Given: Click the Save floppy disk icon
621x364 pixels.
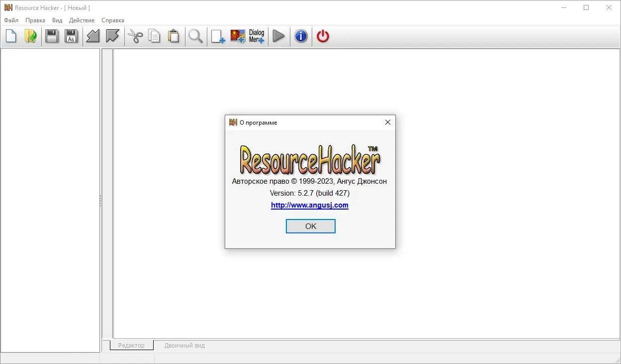Looking at the screenshot, I should (x=52, y=36).
